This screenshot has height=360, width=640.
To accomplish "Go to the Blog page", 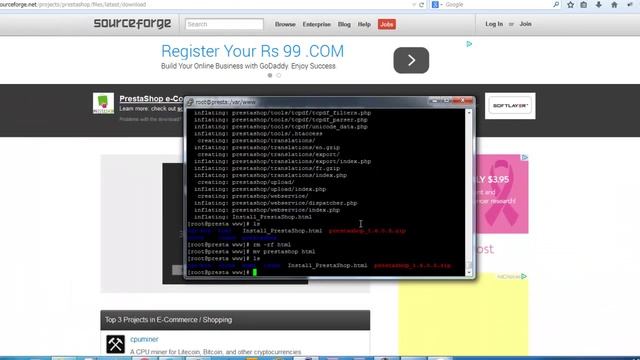I will [x=344, y=24].
